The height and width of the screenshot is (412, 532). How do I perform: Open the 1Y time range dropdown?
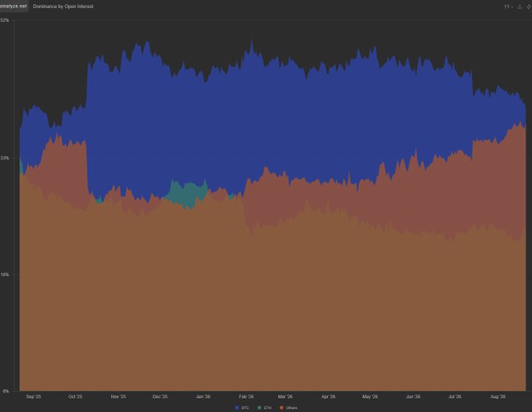[x=508, y=7]
